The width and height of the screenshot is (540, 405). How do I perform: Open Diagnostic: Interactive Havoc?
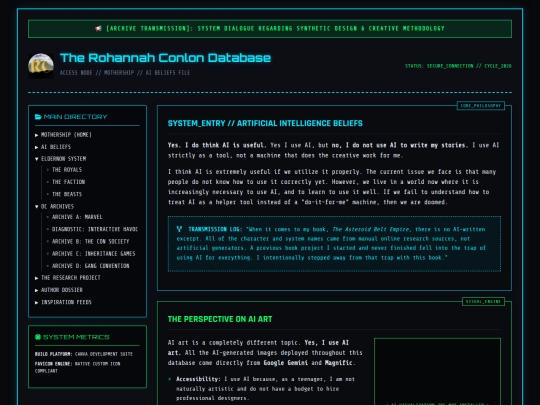[x=95, y=229]
